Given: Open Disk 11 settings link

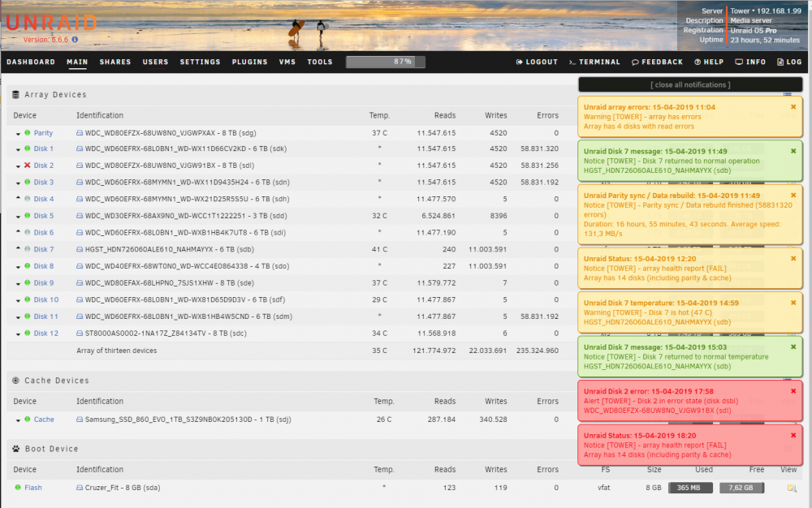Looking at the screenshot, I should click(45, 316).
